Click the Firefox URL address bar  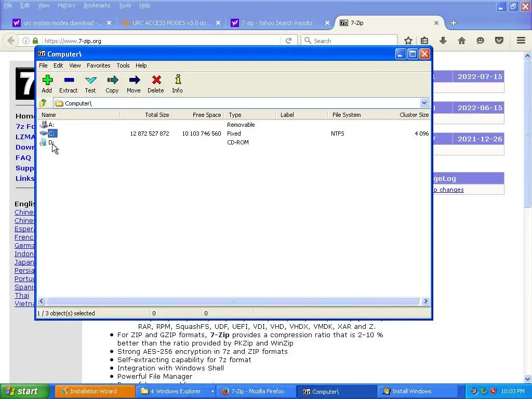pos(162,41)
